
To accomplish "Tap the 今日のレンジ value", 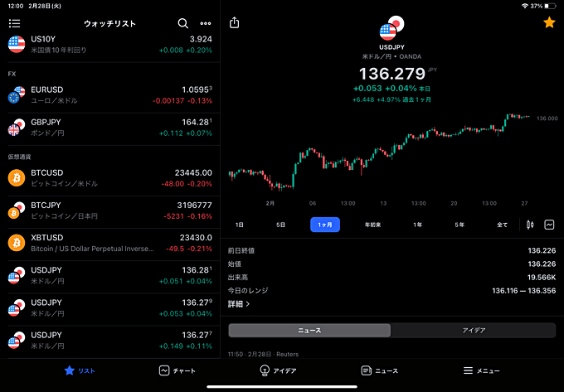I will coord(523,291).
